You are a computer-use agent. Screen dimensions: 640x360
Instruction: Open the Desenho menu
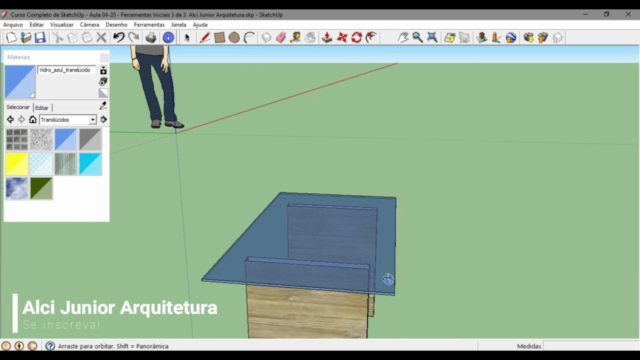pyautogui.click(x=116, y=25)
